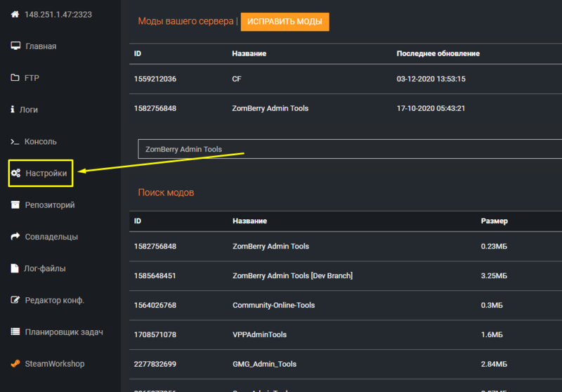This screenshot has height=392, width=562.
Task: Click the archive icon for Репозиторий
Action: [15, 205]
